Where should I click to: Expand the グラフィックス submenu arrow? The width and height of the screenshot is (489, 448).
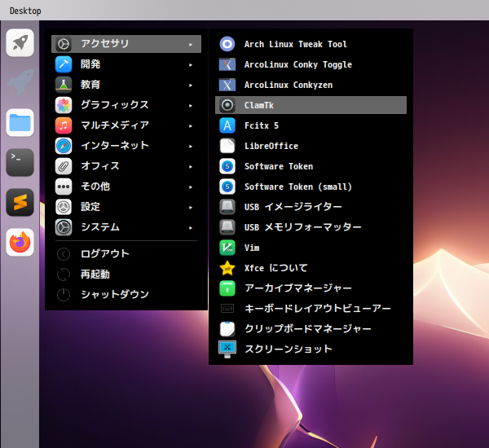coord(191,106)
